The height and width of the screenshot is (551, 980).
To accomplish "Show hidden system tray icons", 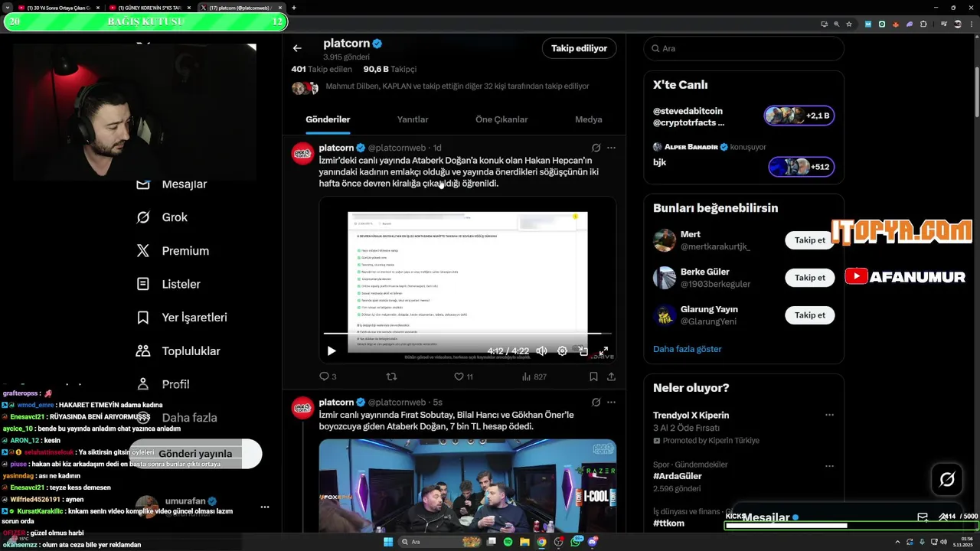I will [897, 542].
